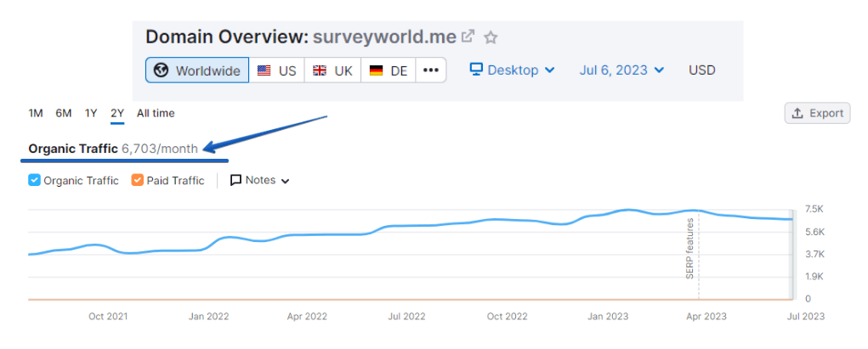This screenshot has height=349, width=868.
Task: Switch the database to US
Action: (277, 70)
